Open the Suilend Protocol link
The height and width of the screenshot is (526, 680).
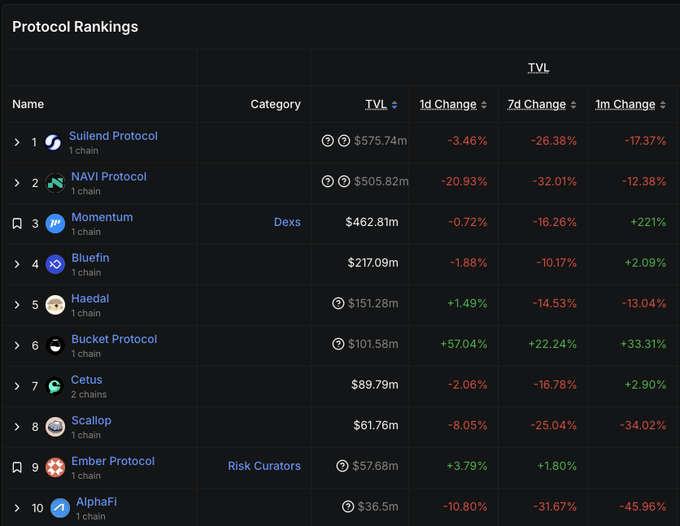pyautogui.click(x=113, y=136)
